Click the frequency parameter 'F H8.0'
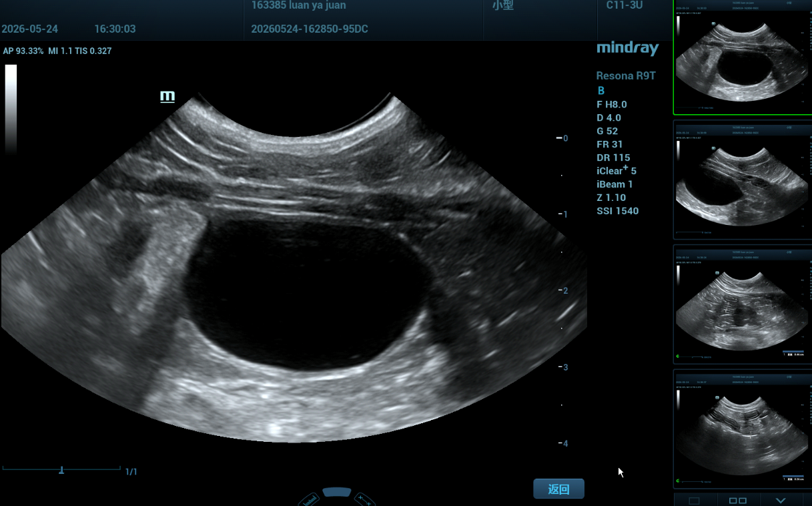 (612, 104)
